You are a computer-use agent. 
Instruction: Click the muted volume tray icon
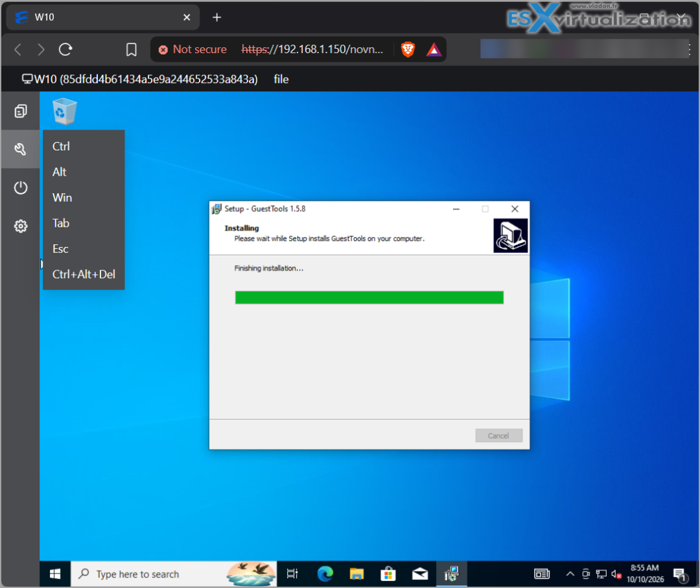coord(616,574)
